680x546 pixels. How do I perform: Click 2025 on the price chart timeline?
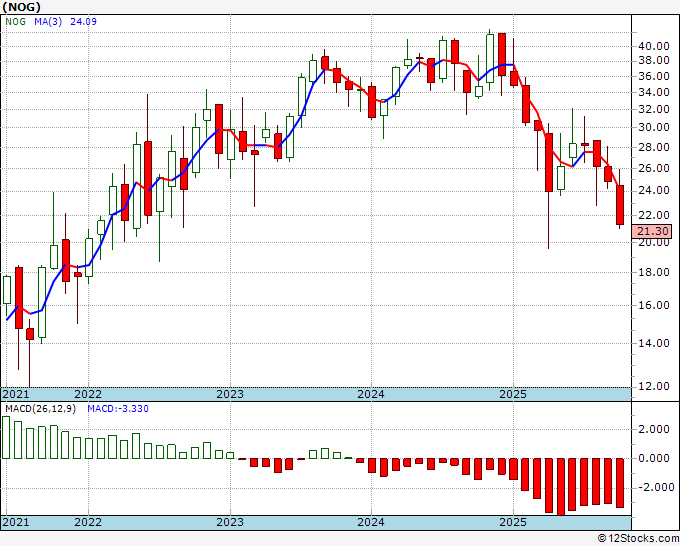coord(513,394)
